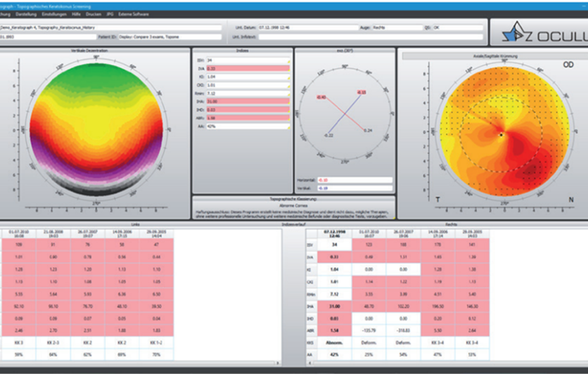Click Drucken in the menu bar
Viewport: 588px width, 374px height.
click(94, 14)
